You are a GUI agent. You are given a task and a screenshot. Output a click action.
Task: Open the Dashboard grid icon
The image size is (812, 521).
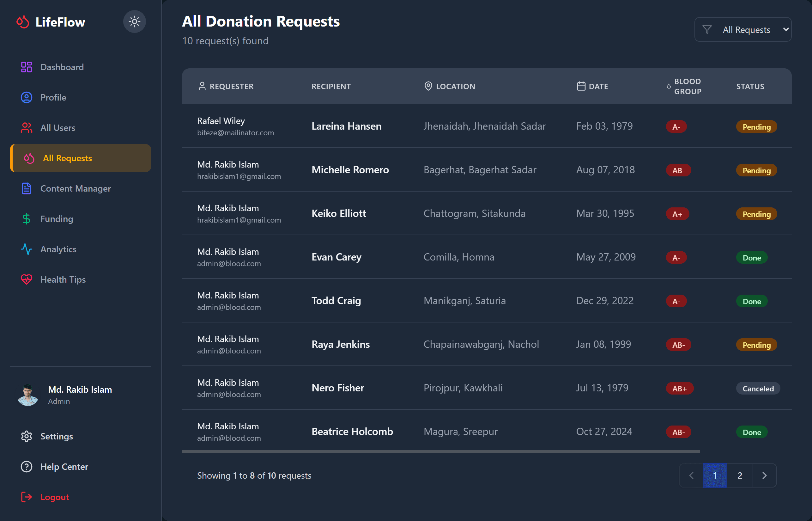(x=26, y=67)
